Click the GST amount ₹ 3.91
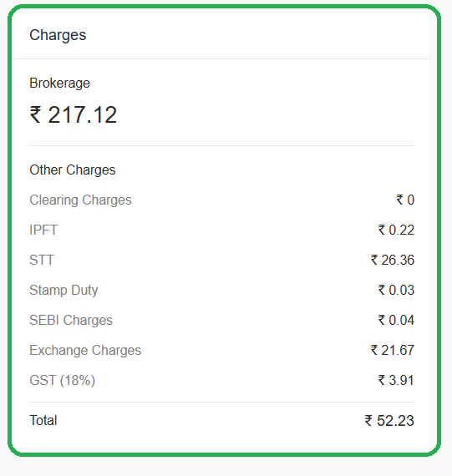 (396, 380)
